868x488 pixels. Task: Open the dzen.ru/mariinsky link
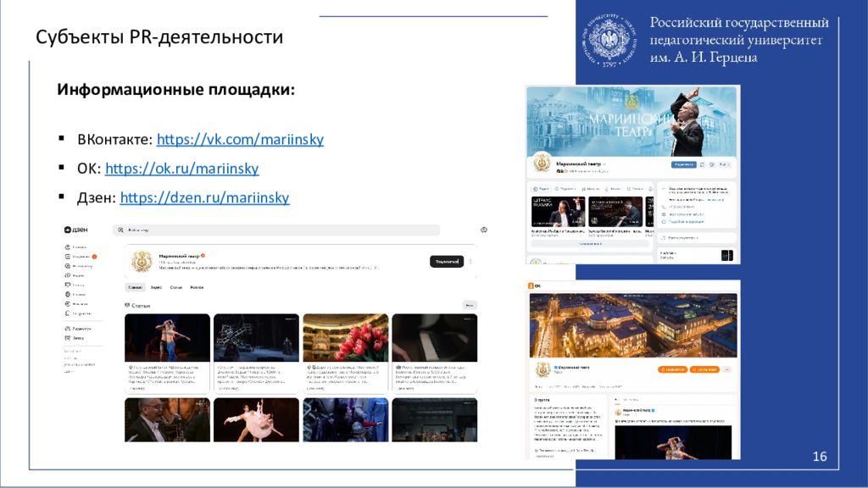(x=205, y=198)
